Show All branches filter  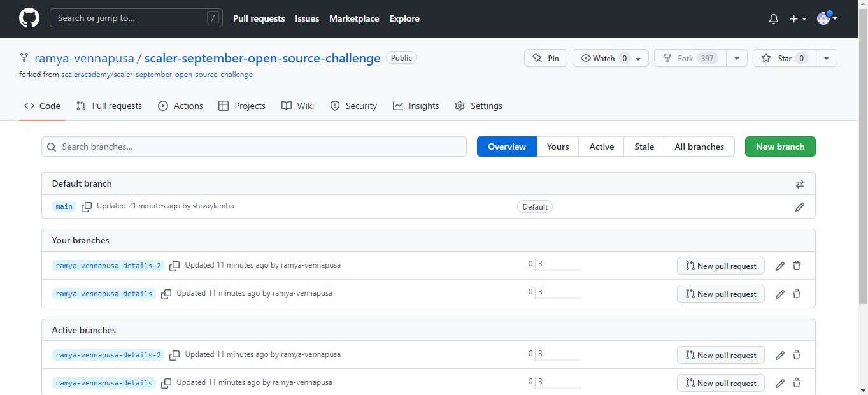tap(699, 147)
